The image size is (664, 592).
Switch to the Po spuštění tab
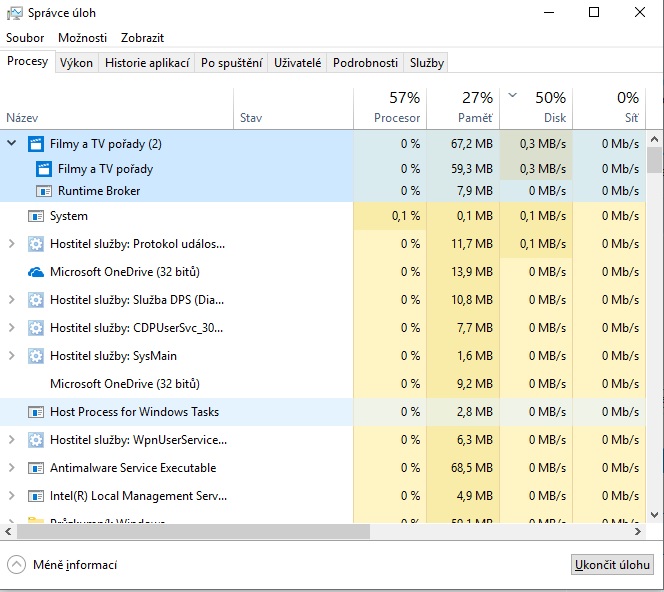(232, 63)
